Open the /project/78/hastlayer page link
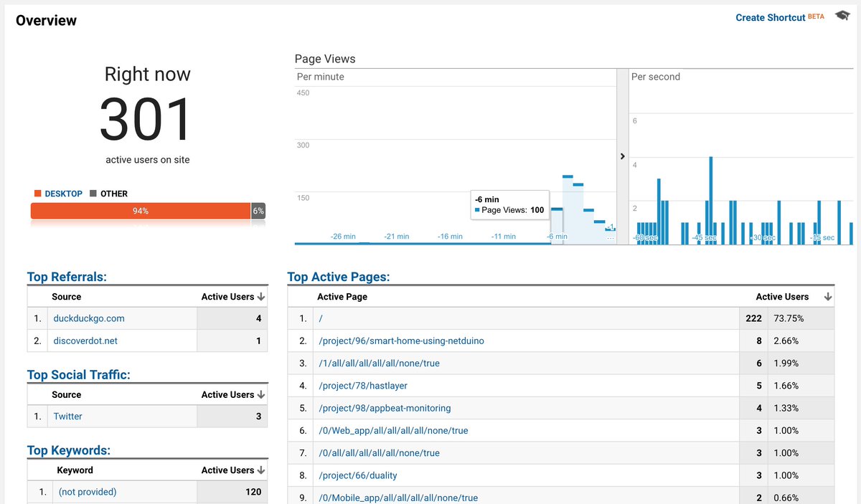 [363, 386]
